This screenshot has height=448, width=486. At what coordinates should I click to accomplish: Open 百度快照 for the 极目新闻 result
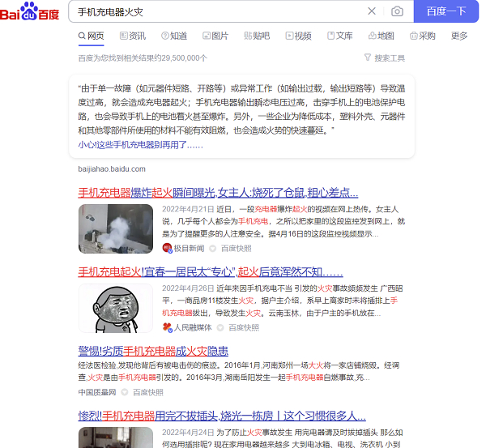coord(237,249)
